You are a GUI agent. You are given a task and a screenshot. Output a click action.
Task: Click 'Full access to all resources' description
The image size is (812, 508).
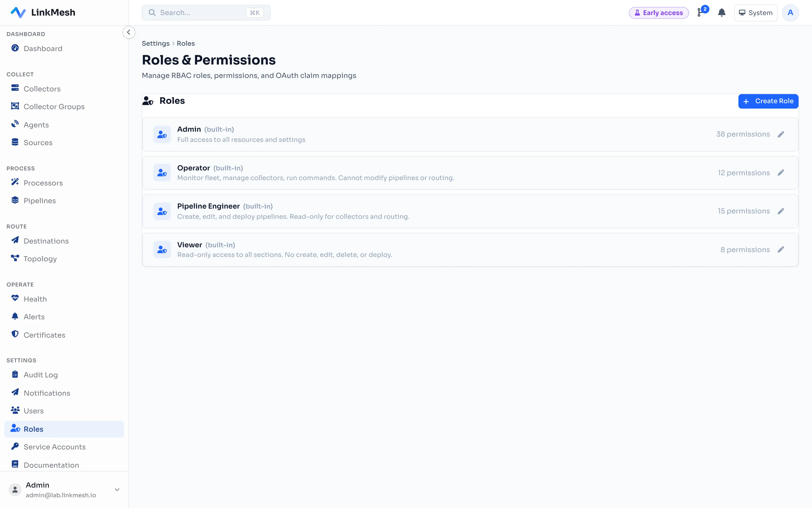point(241,140)
